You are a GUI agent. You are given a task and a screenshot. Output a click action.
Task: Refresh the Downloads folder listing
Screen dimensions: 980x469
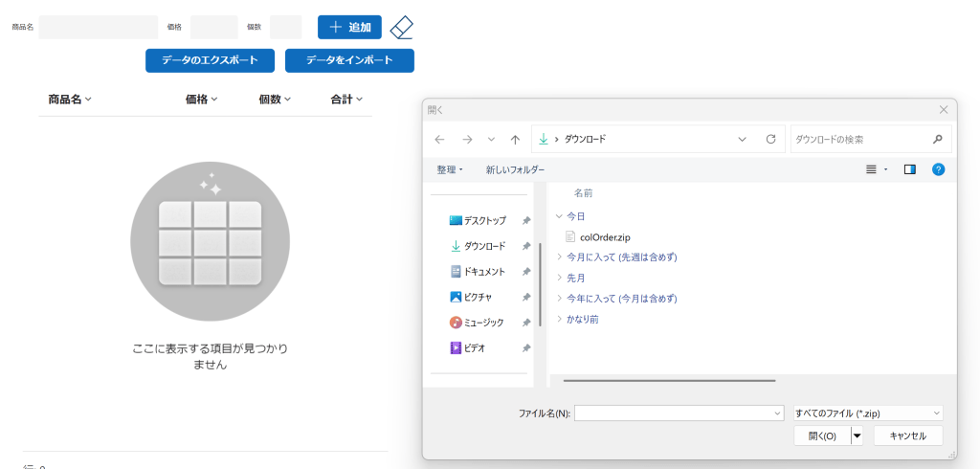click(x=770, y=139)
